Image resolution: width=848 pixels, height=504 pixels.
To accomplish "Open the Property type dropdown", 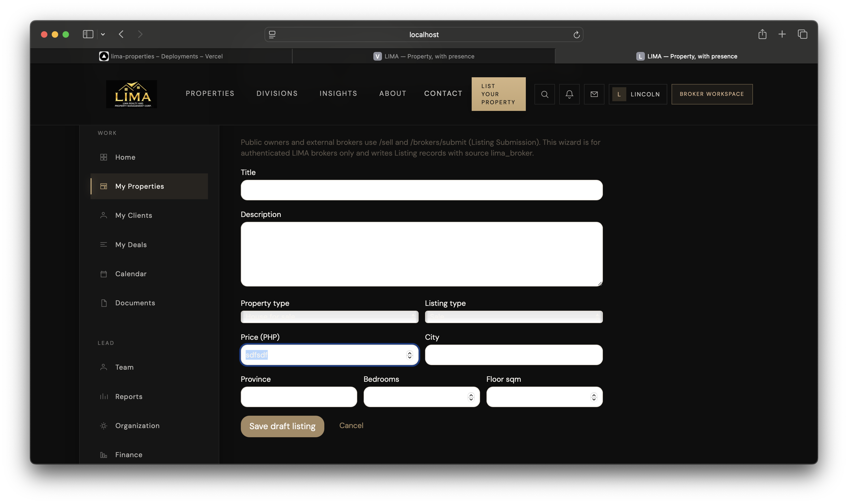I will 329,317.
